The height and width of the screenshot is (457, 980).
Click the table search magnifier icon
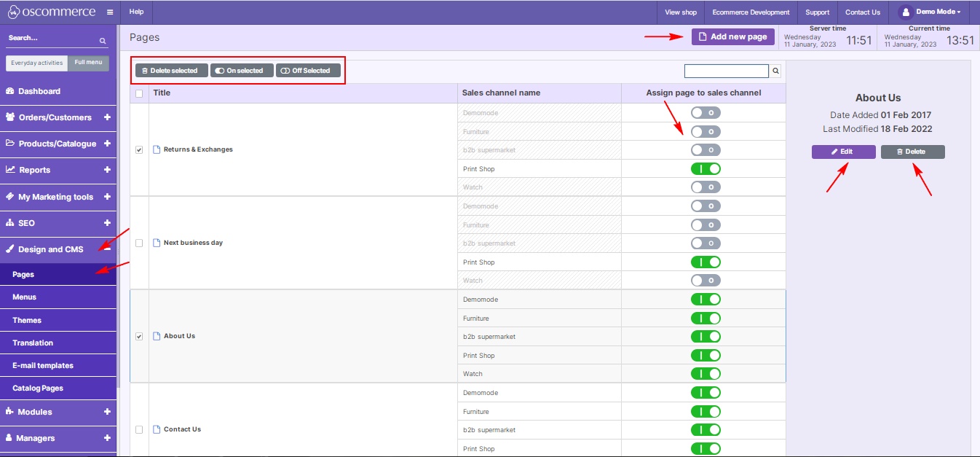tap(776, 71)
